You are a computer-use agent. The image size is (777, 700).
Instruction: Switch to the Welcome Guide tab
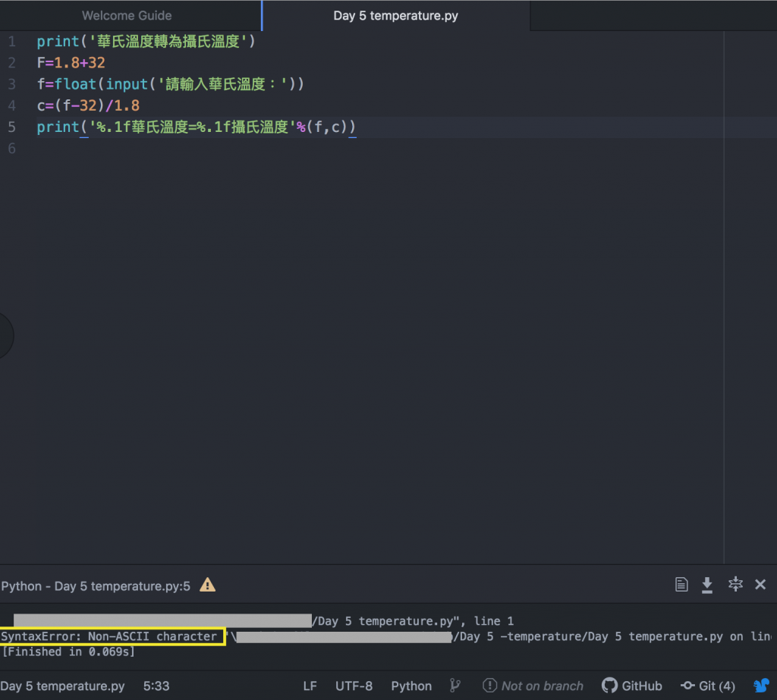point(127,15)
